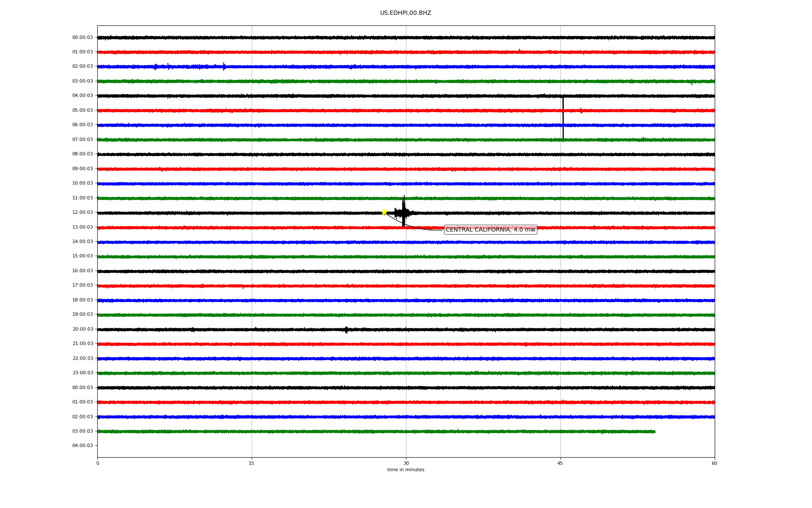The width and height of the screenshot is (812, 508).
Task: Click the 10:00:03 time label
Action: 82,183
